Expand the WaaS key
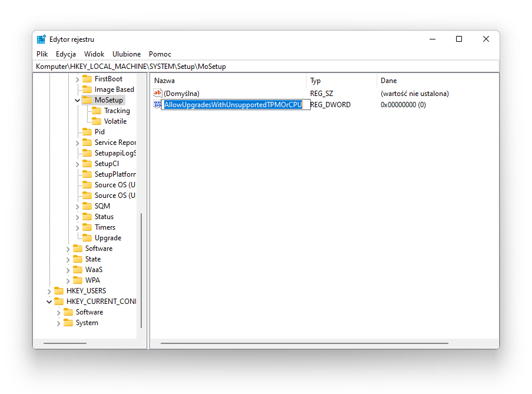The width and height of the screenshot is (532, 394). (68, 270)
